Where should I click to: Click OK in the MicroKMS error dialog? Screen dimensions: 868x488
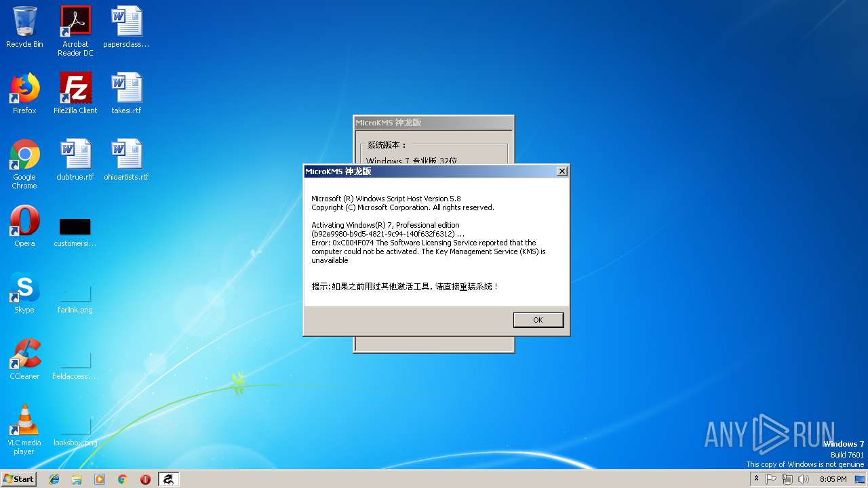point(538,320)
